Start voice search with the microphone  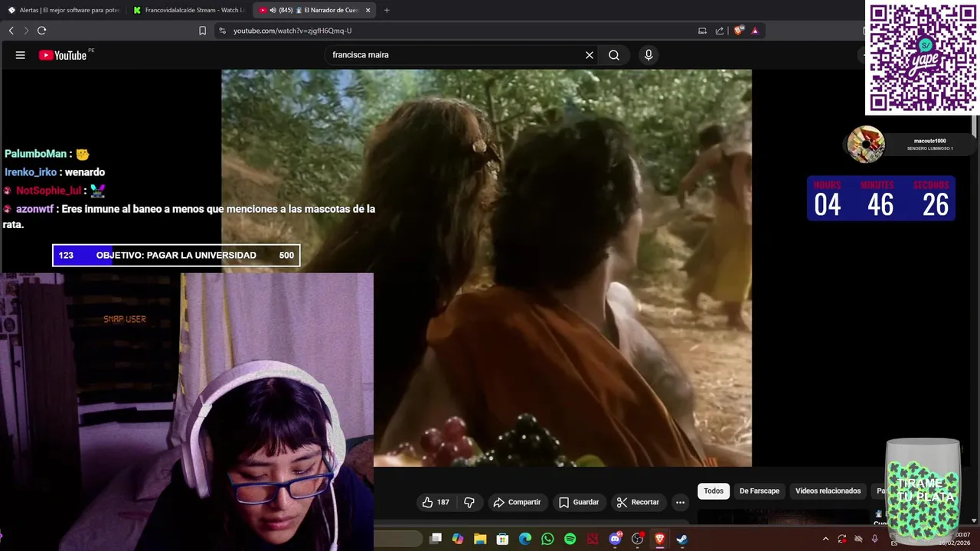coord(648,55)
